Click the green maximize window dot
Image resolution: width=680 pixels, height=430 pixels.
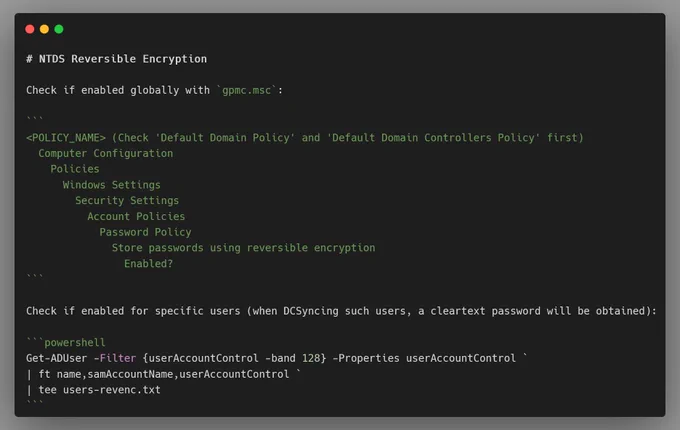click(x=59, y=29)
